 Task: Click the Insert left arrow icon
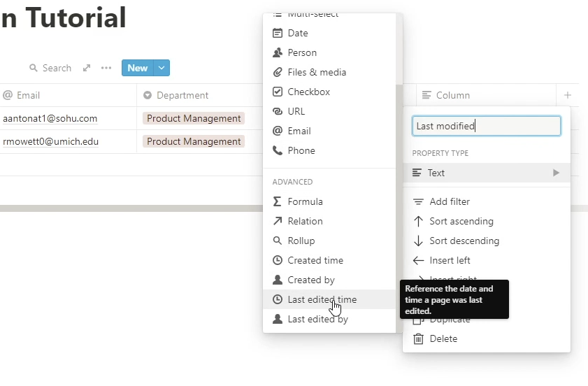(419, 260)
